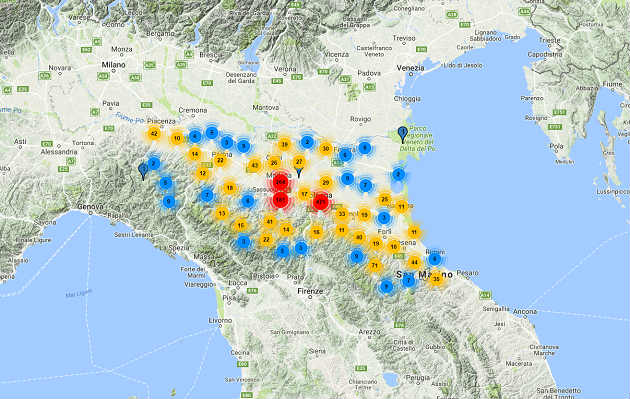Select the yellow cluster marker numbered 10
Image resolution: width=630 pixels, height=399 pixels.
(177, 138)
